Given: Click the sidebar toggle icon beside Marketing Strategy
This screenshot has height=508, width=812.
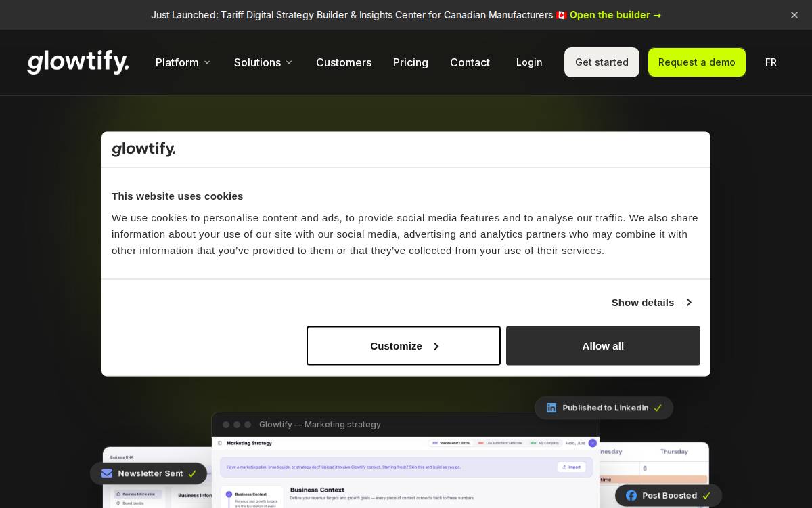Looking at the screenshot, I should click(x=220, y=443).
